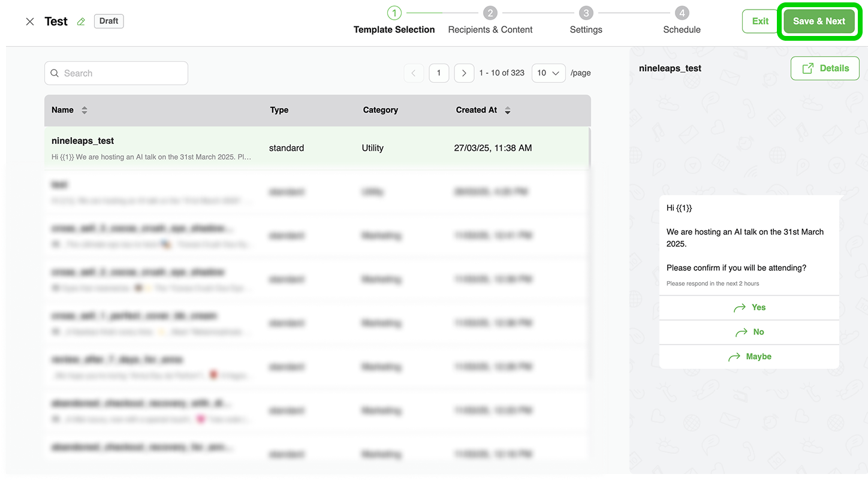Click the Created At sort arrows
Screen dimensions: 868x480
(508, 110)
